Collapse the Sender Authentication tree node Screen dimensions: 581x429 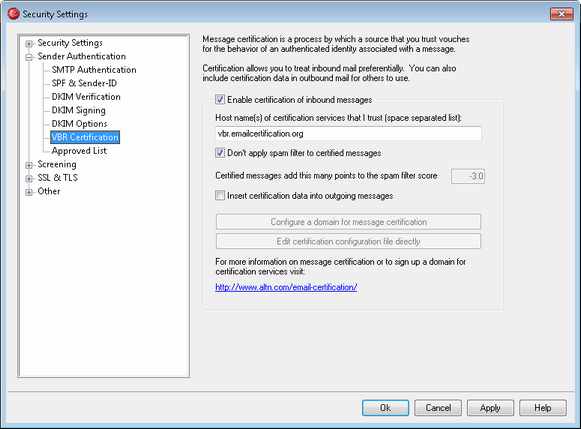(x=29, y=57)
